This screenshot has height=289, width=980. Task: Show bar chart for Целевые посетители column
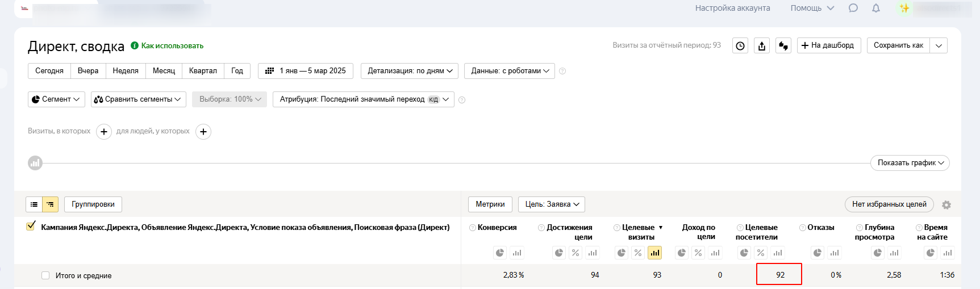pos(778,253)
